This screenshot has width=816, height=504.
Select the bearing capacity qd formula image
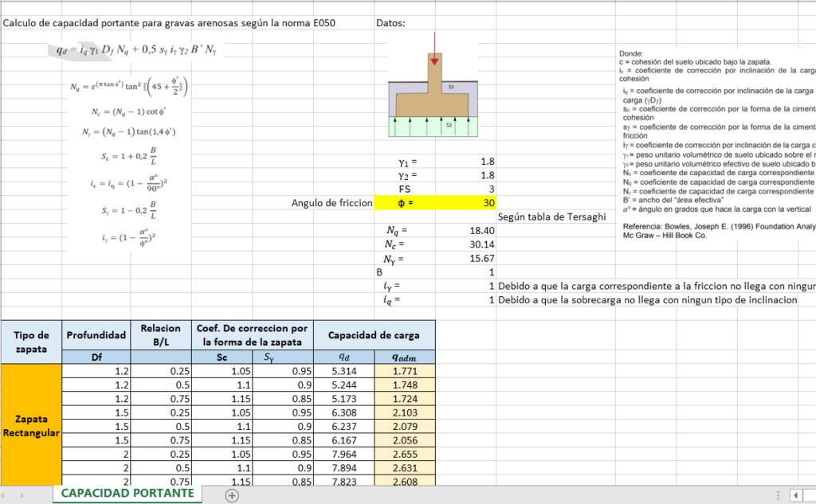pos(132,50)
